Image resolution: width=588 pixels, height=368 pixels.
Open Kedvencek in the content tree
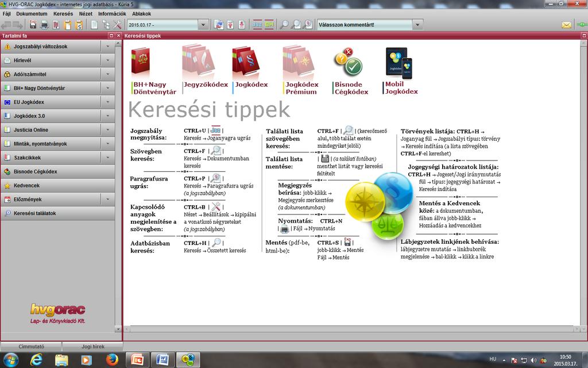coord(58,185)
